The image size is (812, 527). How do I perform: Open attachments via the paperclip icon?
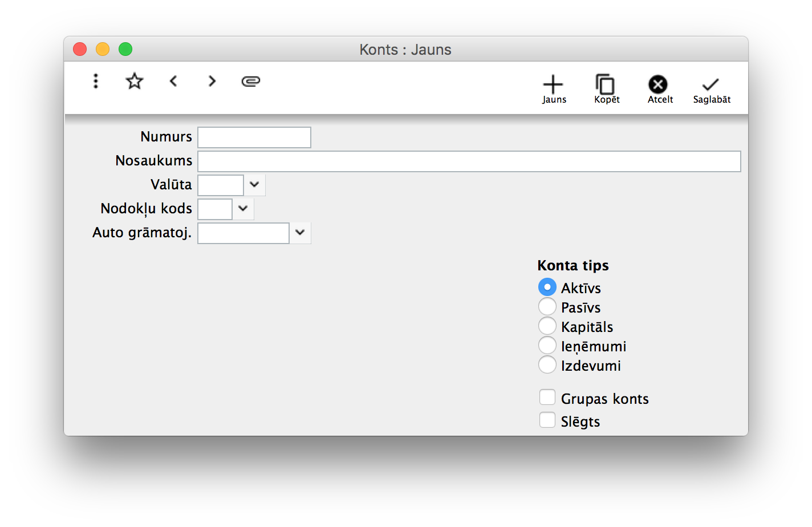tap(251, 82)
